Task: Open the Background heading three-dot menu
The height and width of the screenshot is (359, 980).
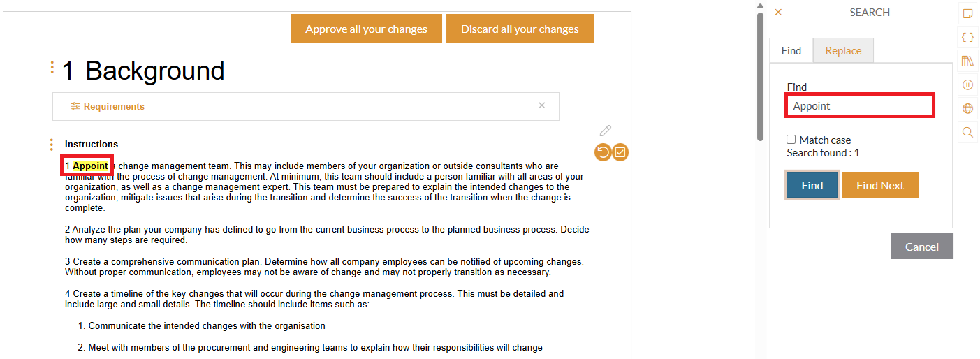Action: point(52,68)
